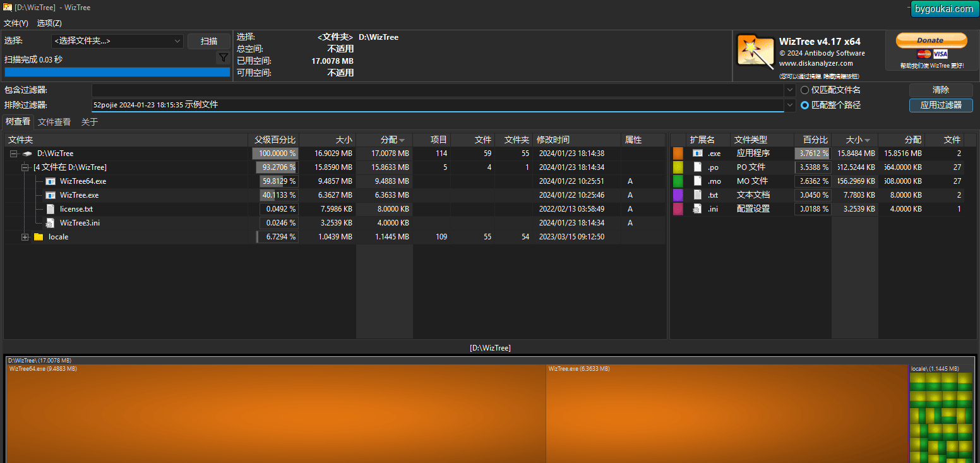Click the WizTree3.ini settings file icon
The height and width of the screenshot is (463, 980).
pyautogui.click(x=51, y=223)
